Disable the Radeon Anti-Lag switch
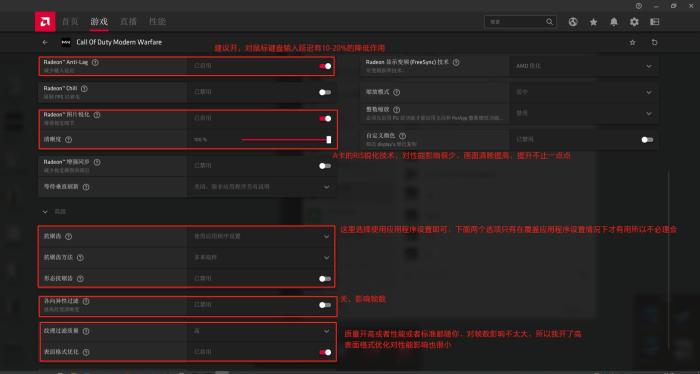 325,66
